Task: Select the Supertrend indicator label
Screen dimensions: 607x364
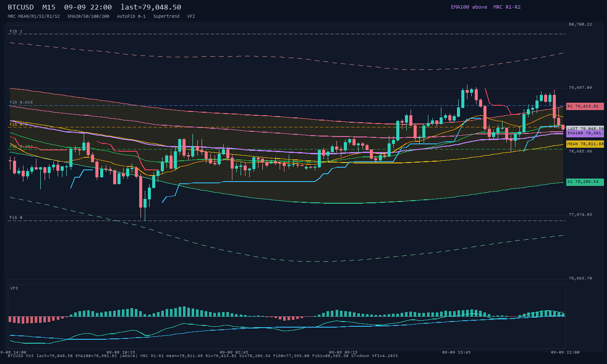Action: [166, 16]
